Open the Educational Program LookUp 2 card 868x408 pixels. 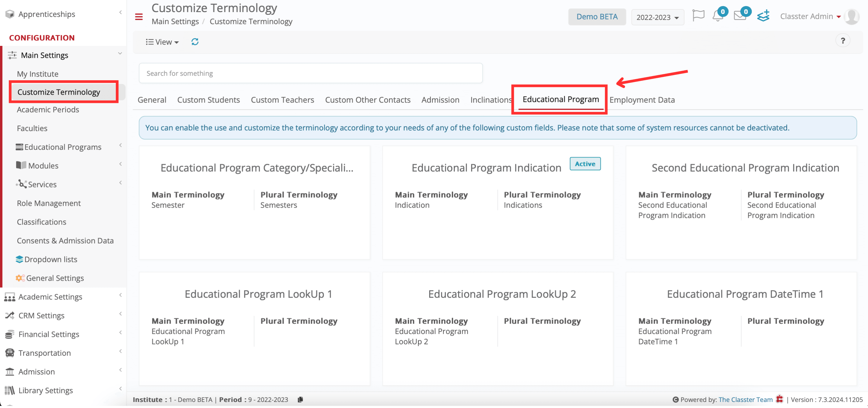[498, 329]
